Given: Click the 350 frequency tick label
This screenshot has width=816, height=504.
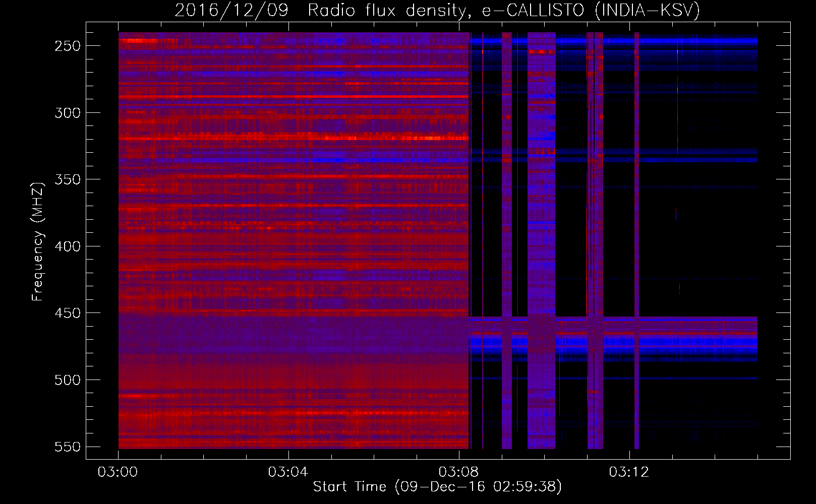Looking at the screenshot, I should [x=68, y=180].
